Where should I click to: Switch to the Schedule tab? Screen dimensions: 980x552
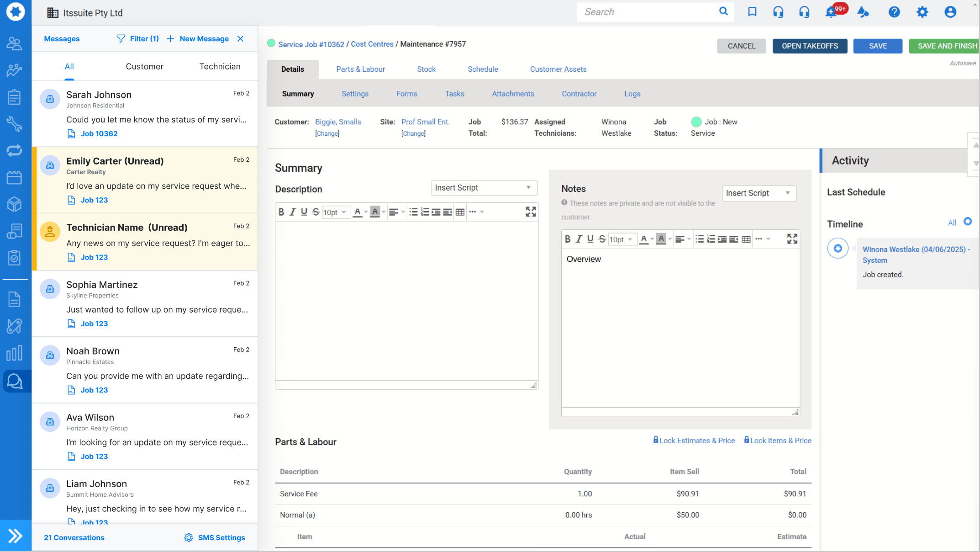tap(483, 69)
